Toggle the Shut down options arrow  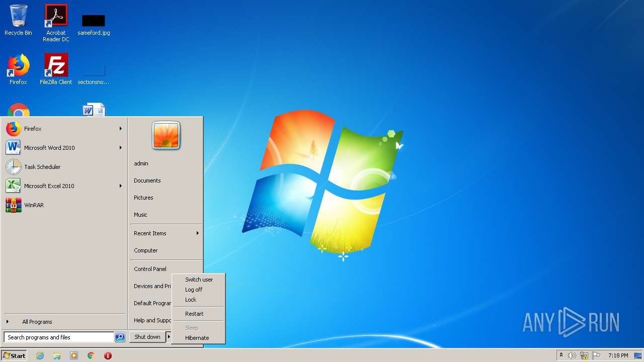pyautogui.click(x=169, y=337)
